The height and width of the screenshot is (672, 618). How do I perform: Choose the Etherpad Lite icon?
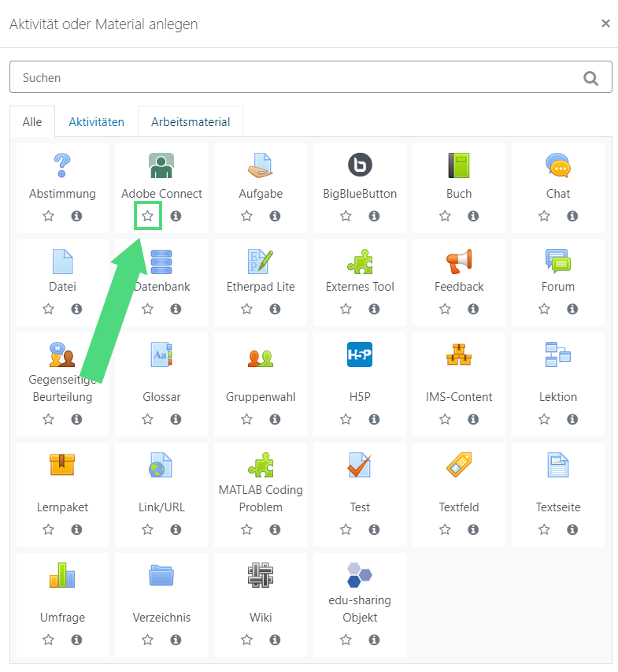click(x=261, y=260)
